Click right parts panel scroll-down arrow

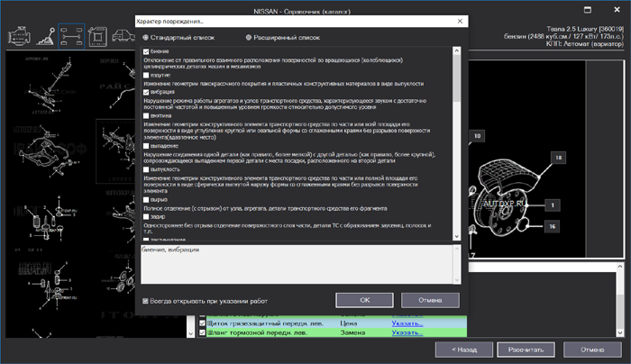(620, 332)
